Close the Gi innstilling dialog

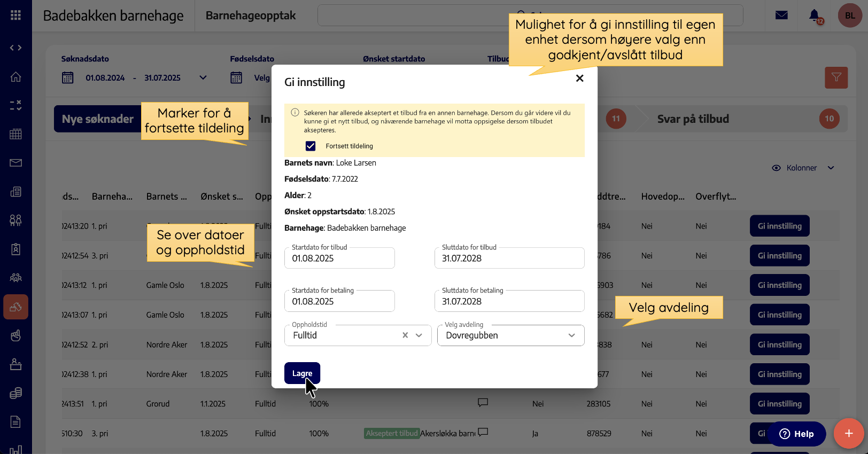tap(579, 79)
